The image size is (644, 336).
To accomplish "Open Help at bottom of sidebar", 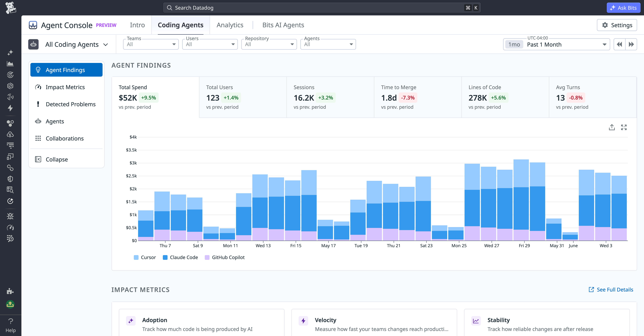I will click(10, 325).
